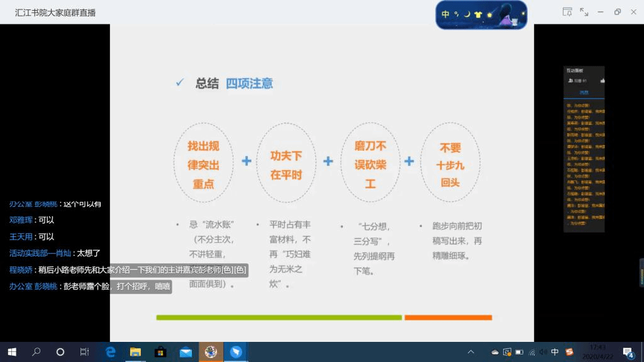Expand the hidden system tray icons
Image resolution: width=644 pixels, height=362 pixels.
pyautogui.click(x=470, y=352)
